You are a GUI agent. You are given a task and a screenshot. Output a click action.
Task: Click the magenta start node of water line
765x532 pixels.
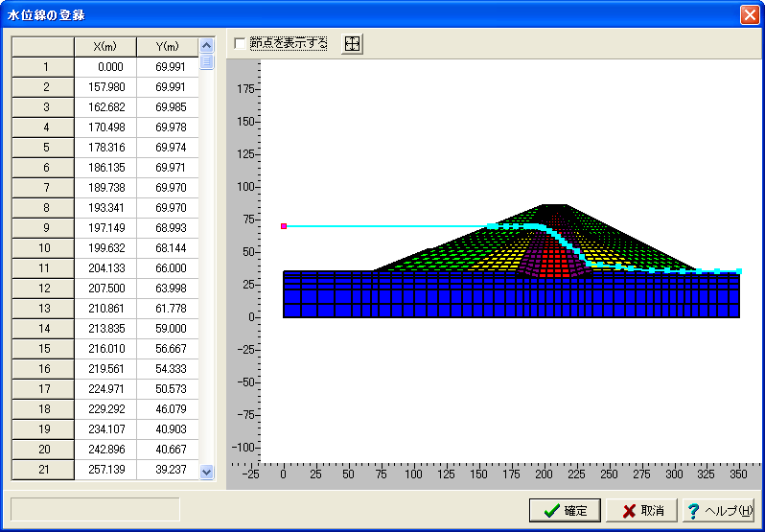click(284, 226)
